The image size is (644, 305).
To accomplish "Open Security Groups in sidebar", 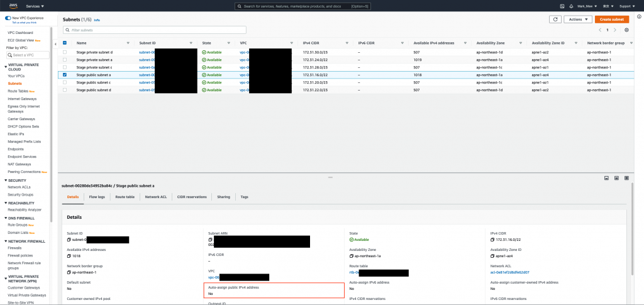I will (x=21, y=194).
